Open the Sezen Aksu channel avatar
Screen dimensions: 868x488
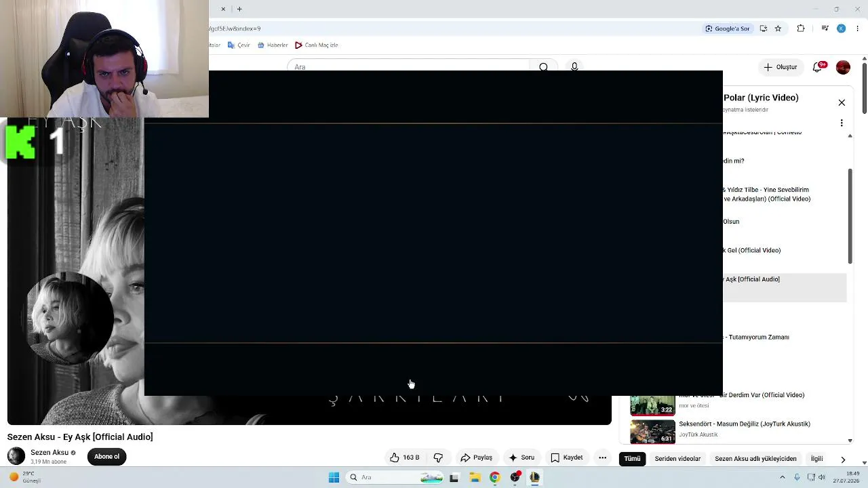pos(16,456)
